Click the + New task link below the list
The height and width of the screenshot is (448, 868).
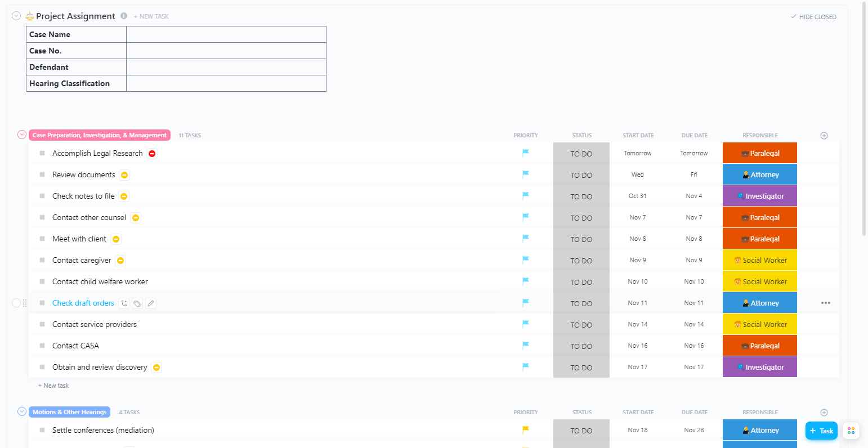pos(53,386)
